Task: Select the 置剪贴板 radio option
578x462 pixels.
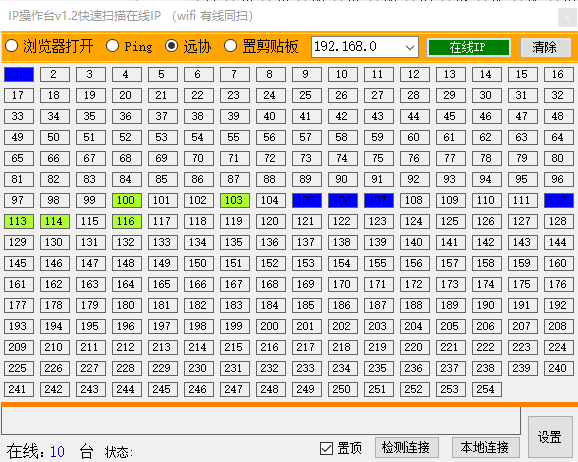Action: 261,46
